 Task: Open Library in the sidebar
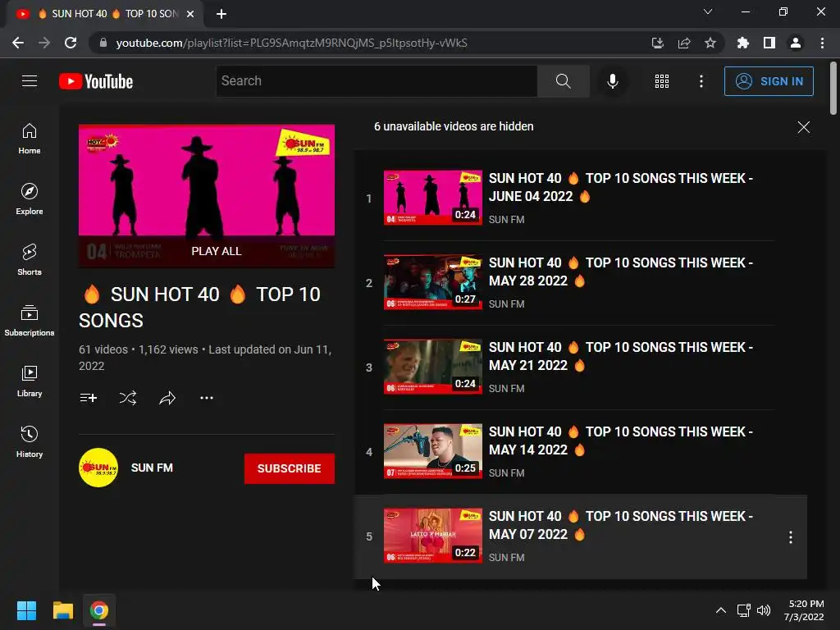click(x=30, y=381)
